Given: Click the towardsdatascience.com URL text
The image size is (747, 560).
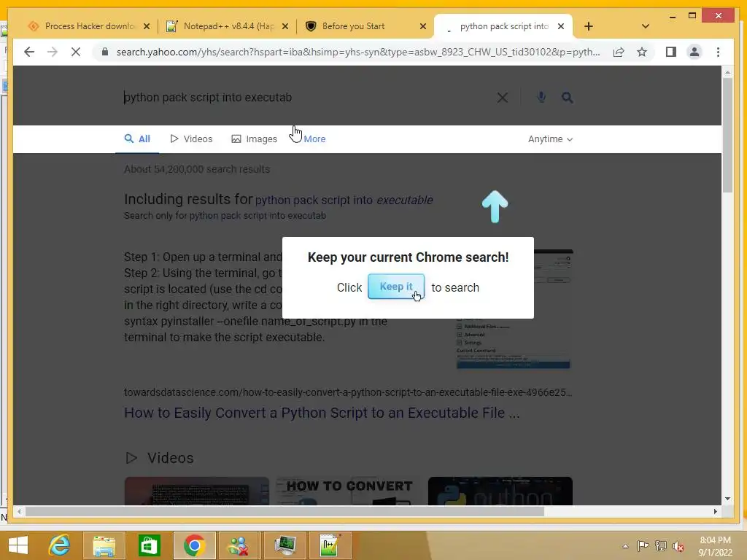Looking at the screenshot, I should [x=348, y=392].
